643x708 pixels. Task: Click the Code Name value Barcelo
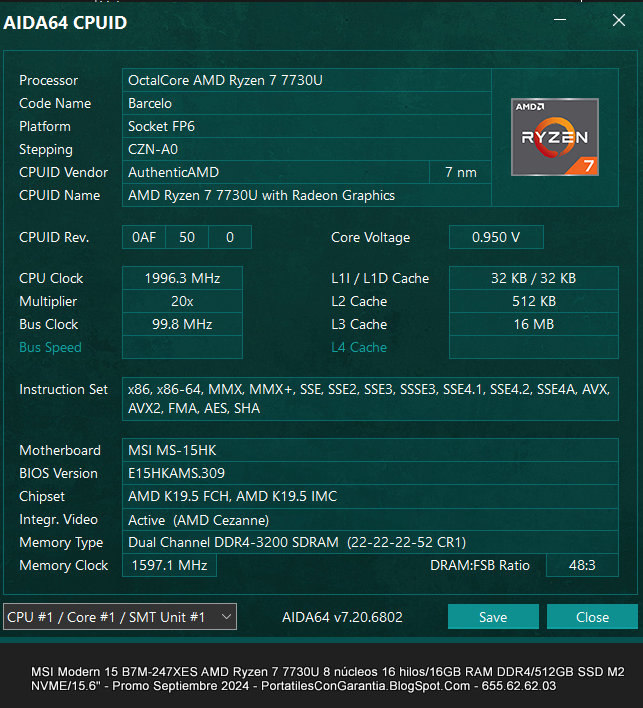[307, 103]
